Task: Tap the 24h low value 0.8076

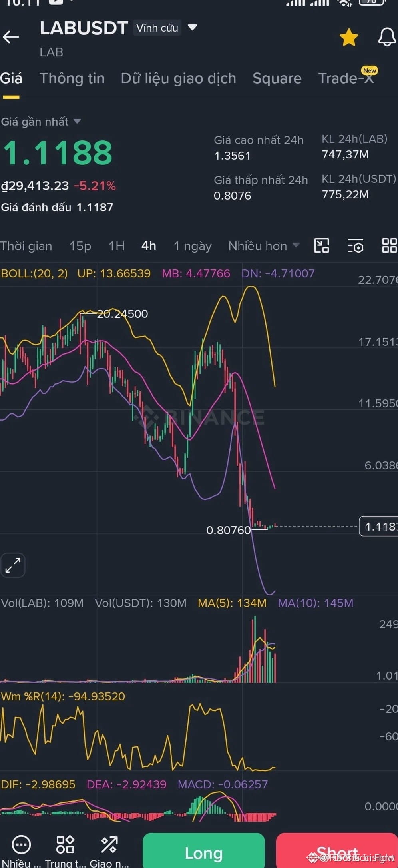Action: coord(232,196)
